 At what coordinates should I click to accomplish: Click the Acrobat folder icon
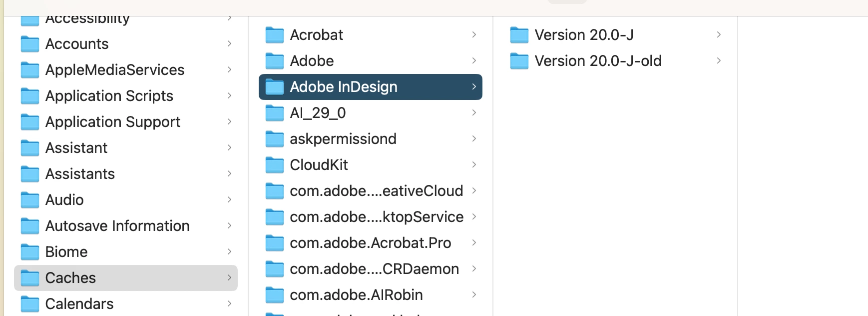pos(275,35)
